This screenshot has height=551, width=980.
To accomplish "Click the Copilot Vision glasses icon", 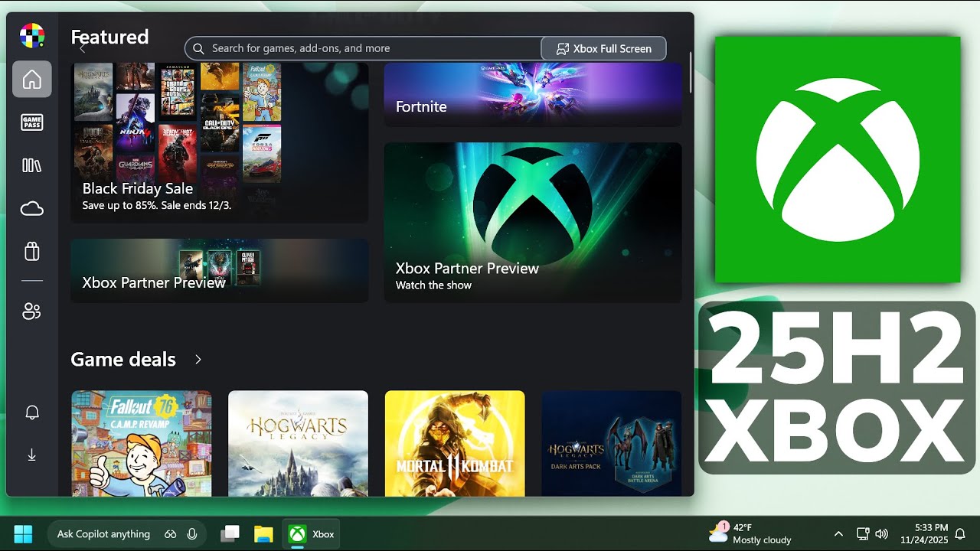I will [x=170, y=534].
